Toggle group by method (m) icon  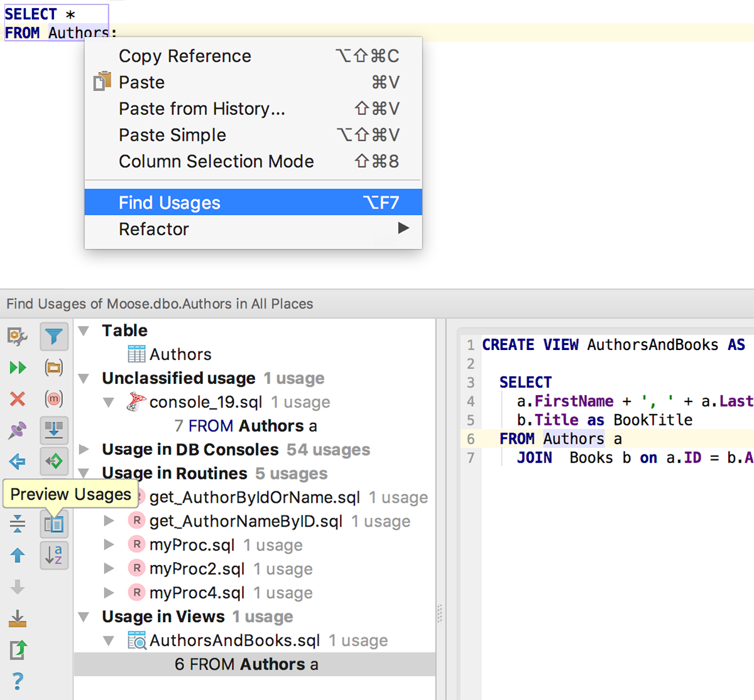[54, 399]
